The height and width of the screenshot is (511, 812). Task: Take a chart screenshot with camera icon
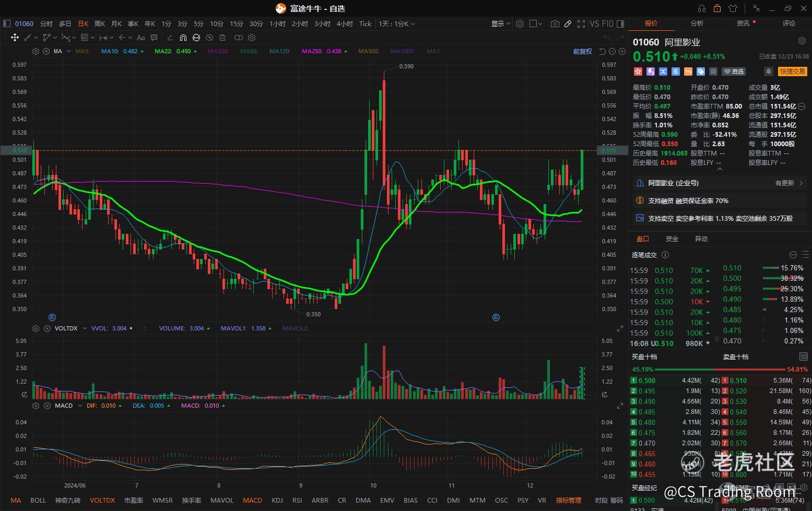[555, 23]
